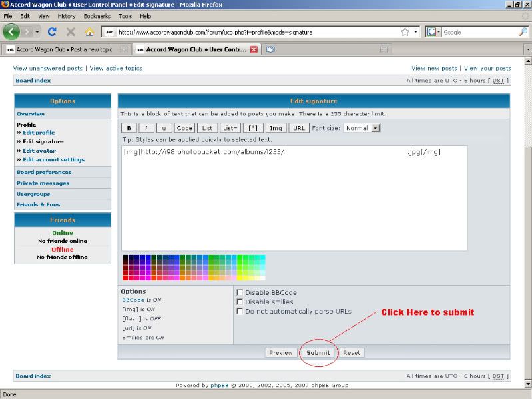Open Private messages section

[x=43, y=183]
